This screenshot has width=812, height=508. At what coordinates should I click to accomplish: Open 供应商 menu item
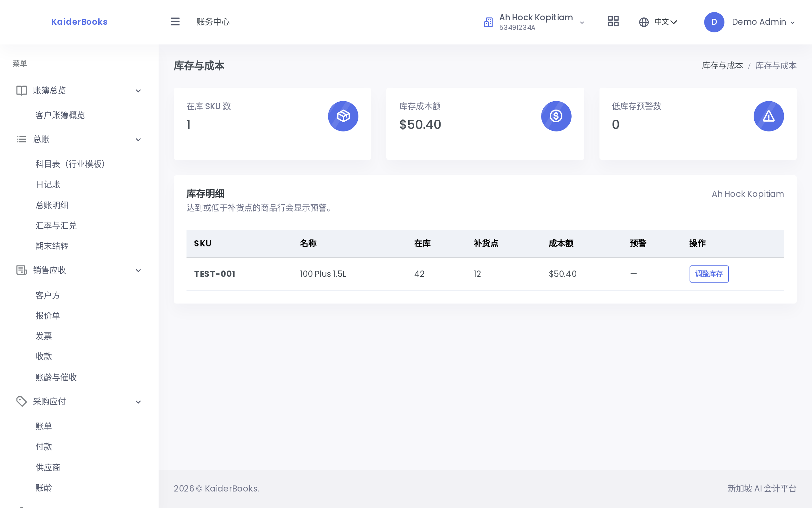click(x=48, y=467)
